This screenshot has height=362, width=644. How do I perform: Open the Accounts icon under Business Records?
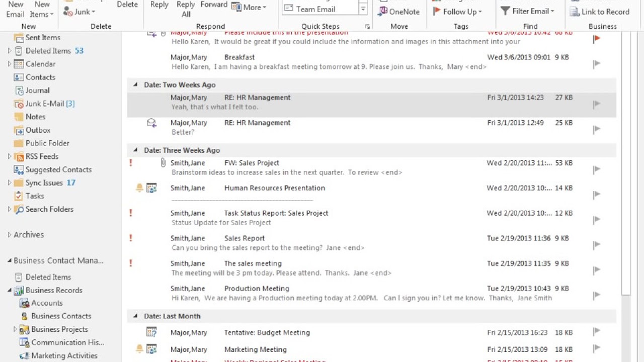click(24, 303)
